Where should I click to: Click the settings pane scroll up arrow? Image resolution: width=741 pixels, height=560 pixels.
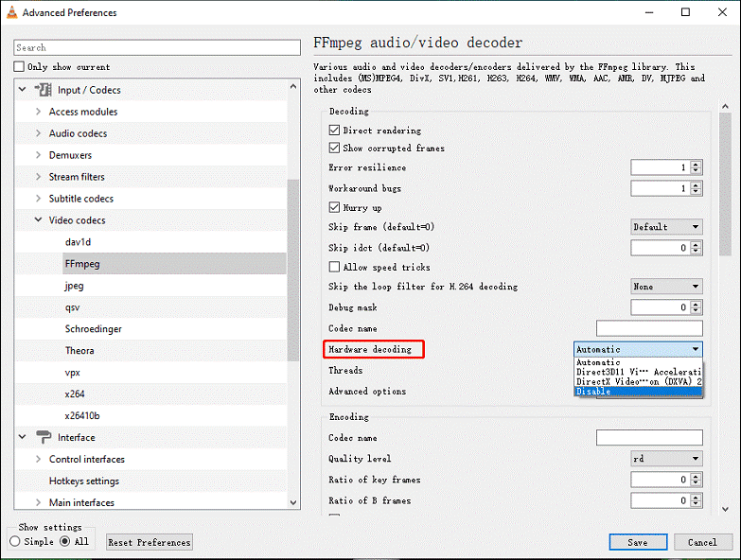pyautogui.click(x=726, y=107)
